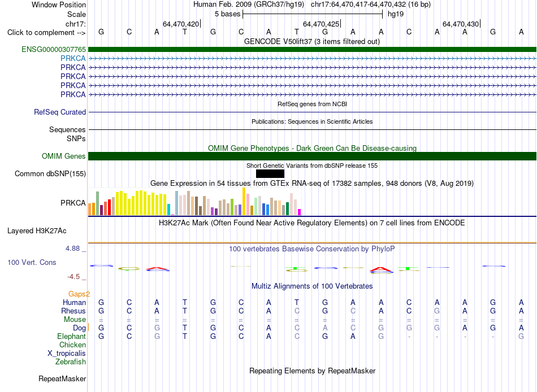The image size is (537, 392).
Task: Click the chr17: ruler label
Action: click(76, 24)
